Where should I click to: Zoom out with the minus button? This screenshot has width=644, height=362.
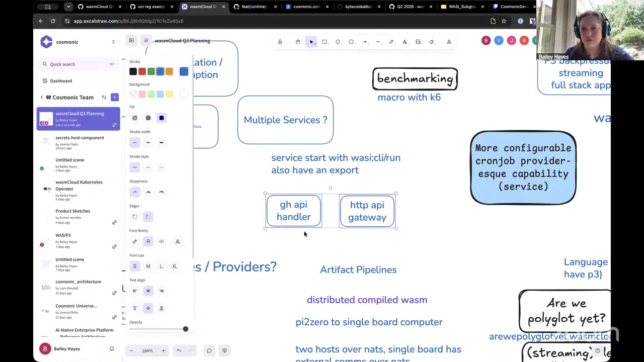coord(131,350)
